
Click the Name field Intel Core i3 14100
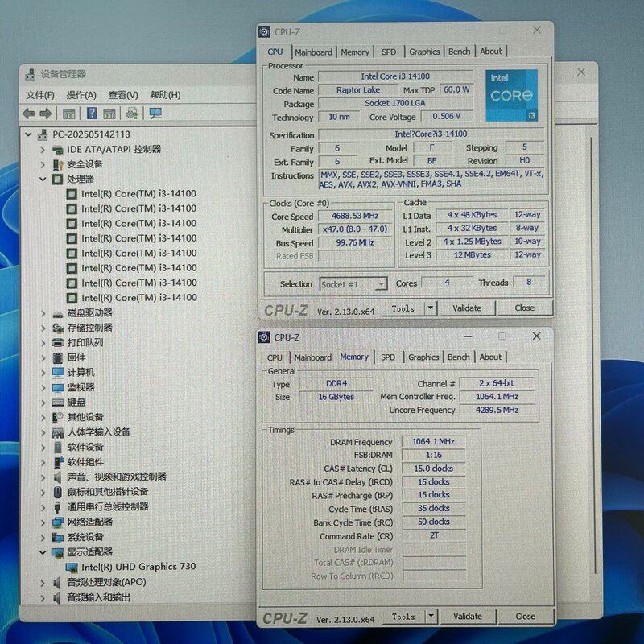pos(395,76)
